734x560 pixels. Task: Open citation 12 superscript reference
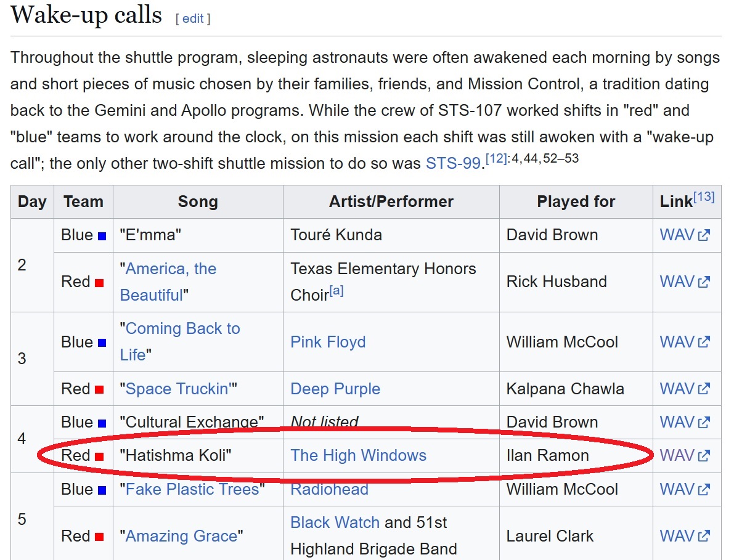pyautogui.click(x=496, y=159)
